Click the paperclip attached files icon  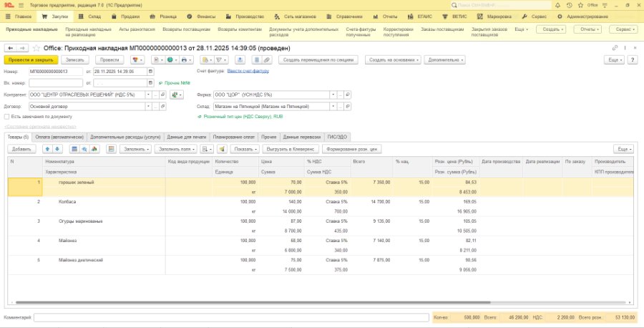tap(267, 60)
